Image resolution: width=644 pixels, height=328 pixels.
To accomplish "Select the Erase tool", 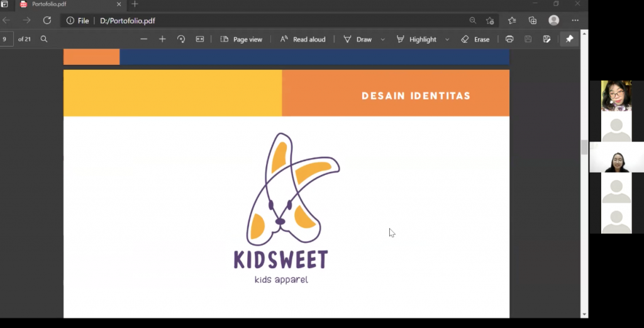I will (x=475, y=39).
